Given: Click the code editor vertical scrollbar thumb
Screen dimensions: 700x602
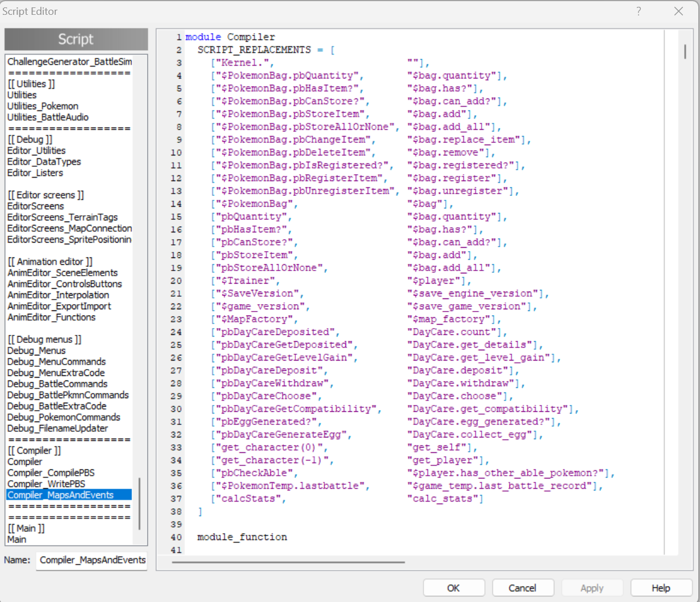Looking at the screenshot, I should click(x=685, y=51).
